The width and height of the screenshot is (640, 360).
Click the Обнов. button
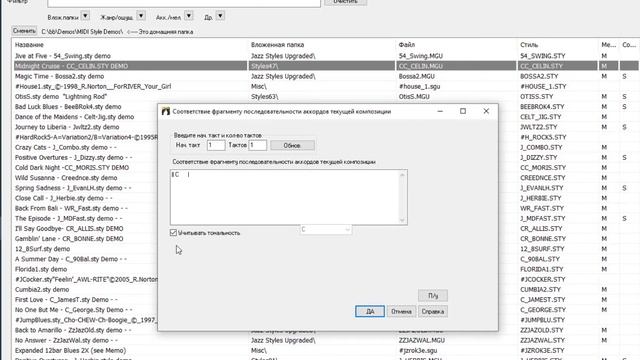pyautogui.click(x=292, y=145)
